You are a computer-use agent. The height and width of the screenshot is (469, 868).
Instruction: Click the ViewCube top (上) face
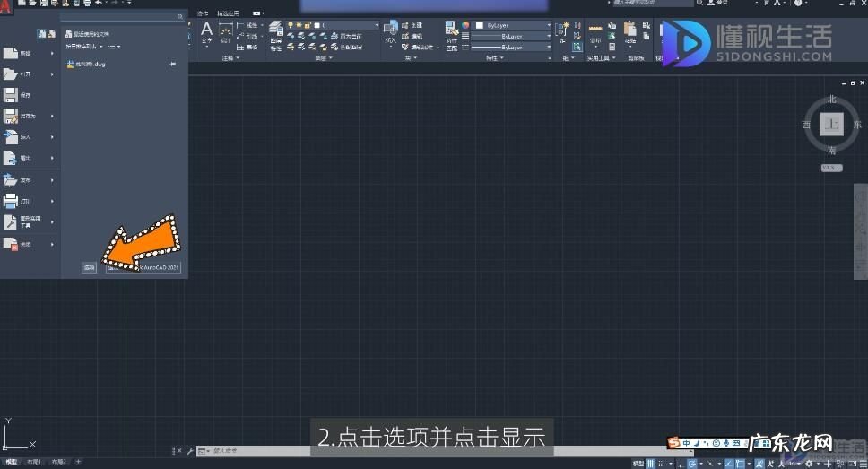pyautogui.click(x=832, y=125)
